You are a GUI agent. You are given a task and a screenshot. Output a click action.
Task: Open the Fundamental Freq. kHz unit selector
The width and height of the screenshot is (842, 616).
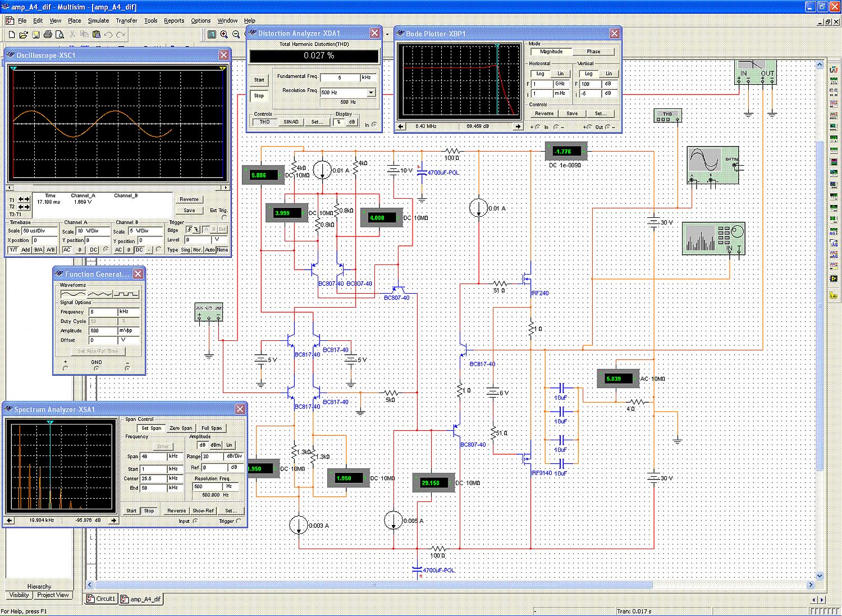[367, 77]
